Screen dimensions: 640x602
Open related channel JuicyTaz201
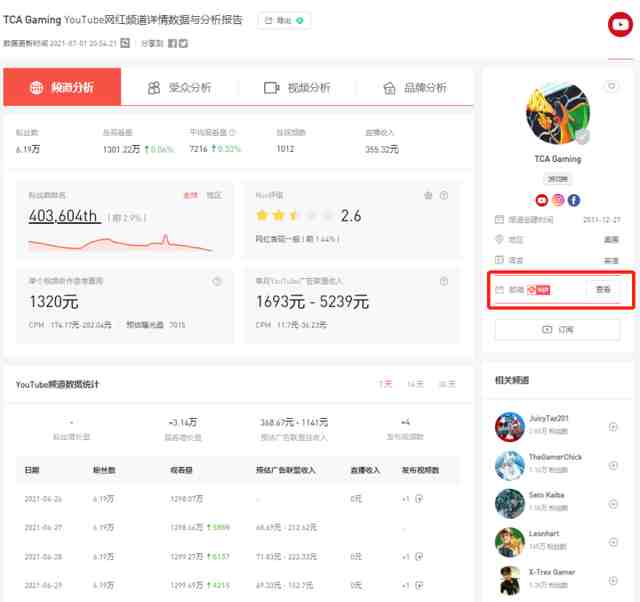tap(549, 418)
